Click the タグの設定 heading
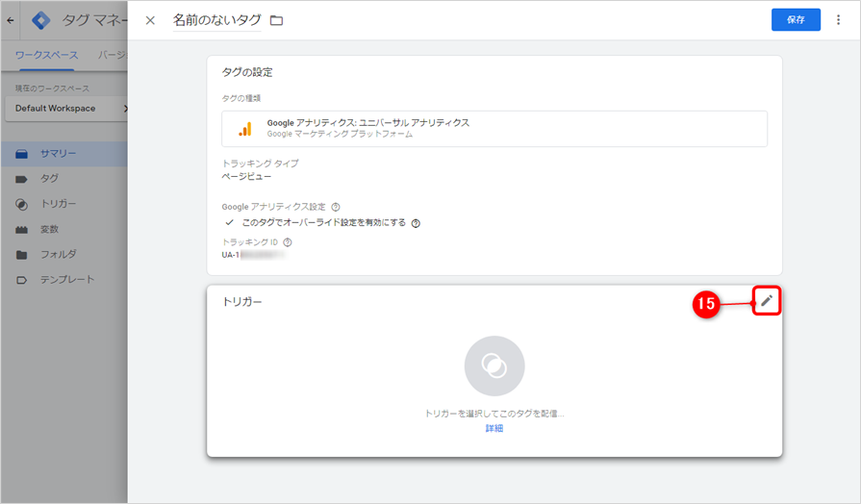 pyautogui.click(x=247, y=72)
